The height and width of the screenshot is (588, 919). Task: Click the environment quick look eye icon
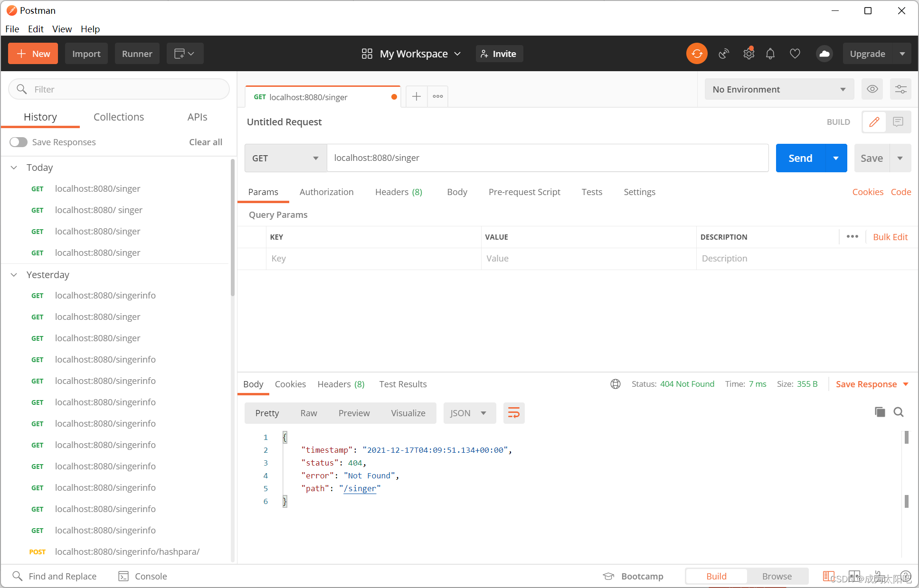coord(872,89)
